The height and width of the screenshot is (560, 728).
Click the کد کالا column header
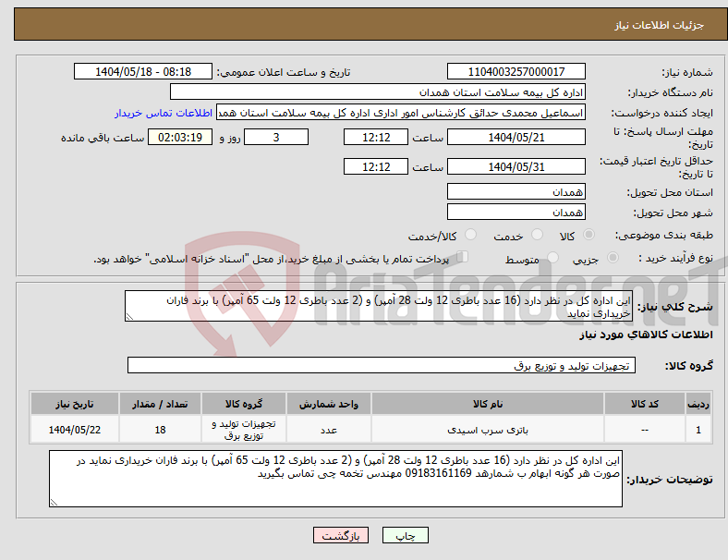[x=645, y=404]
